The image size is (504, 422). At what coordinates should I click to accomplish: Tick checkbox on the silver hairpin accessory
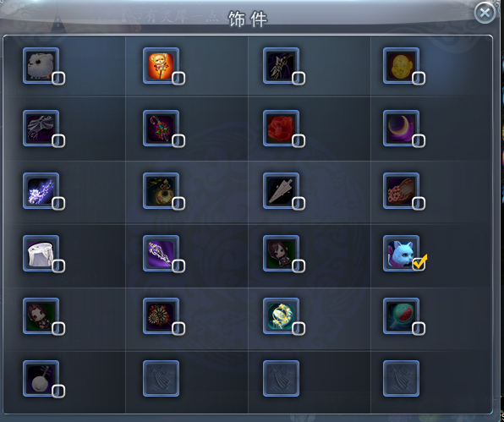[178, 266]
